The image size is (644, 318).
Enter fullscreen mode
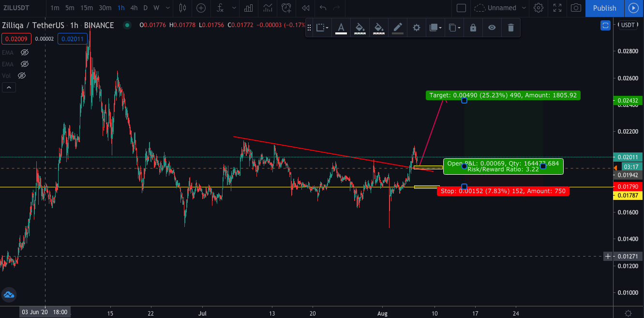[557, 8]
